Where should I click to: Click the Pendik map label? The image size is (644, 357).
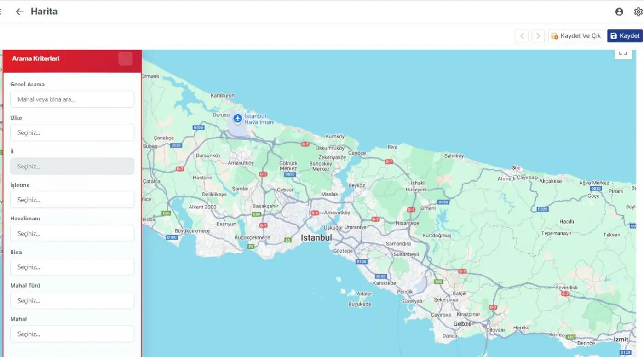pyautogui.click(x=405, y=292)
